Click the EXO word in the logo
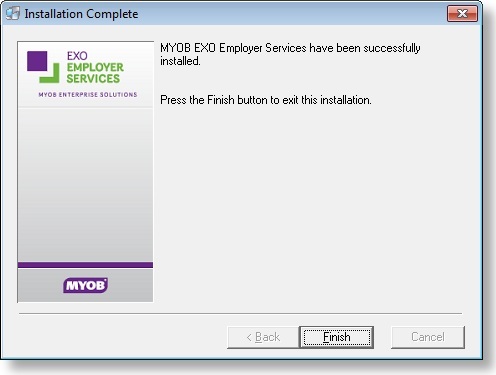The image size is (496, 375). [x=77, y=56]
